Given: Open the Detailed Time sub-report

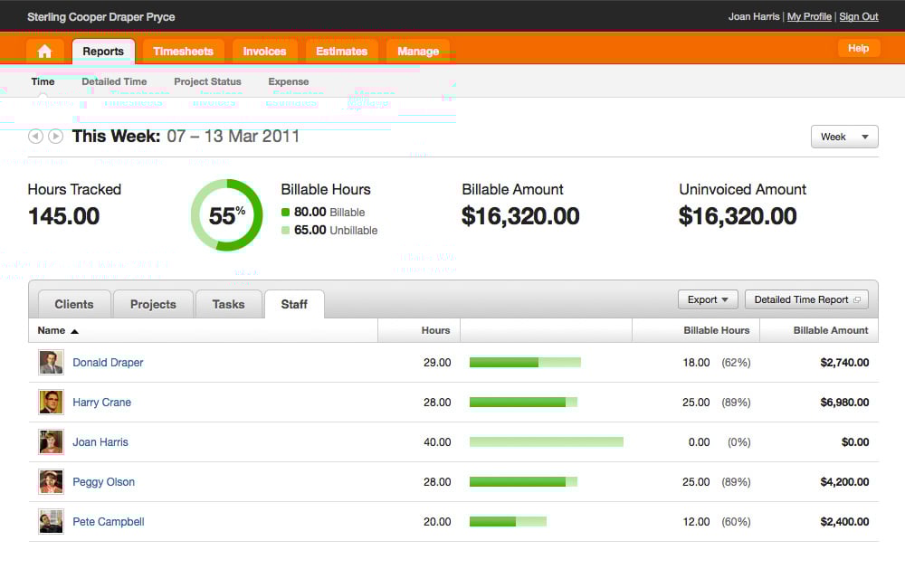Looking at the screenshot, I should tap(114, 81).
